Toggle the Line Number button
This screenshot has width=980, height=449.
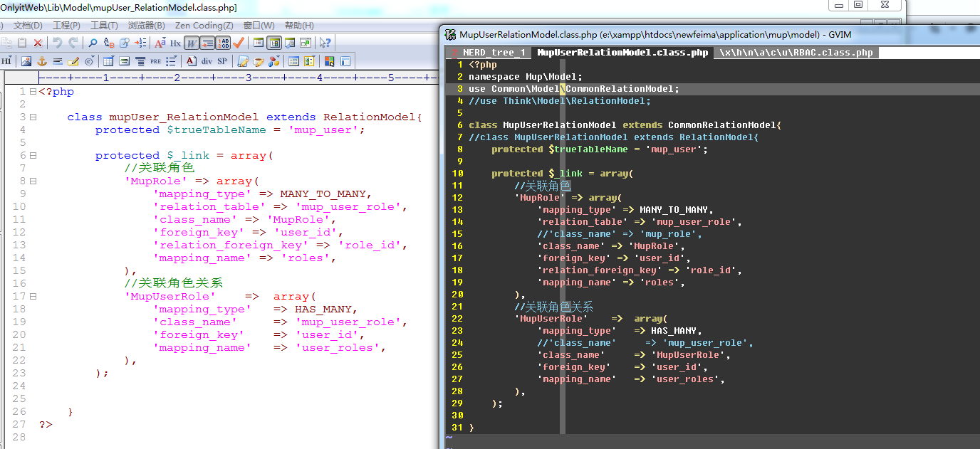(x=223, y=43)
